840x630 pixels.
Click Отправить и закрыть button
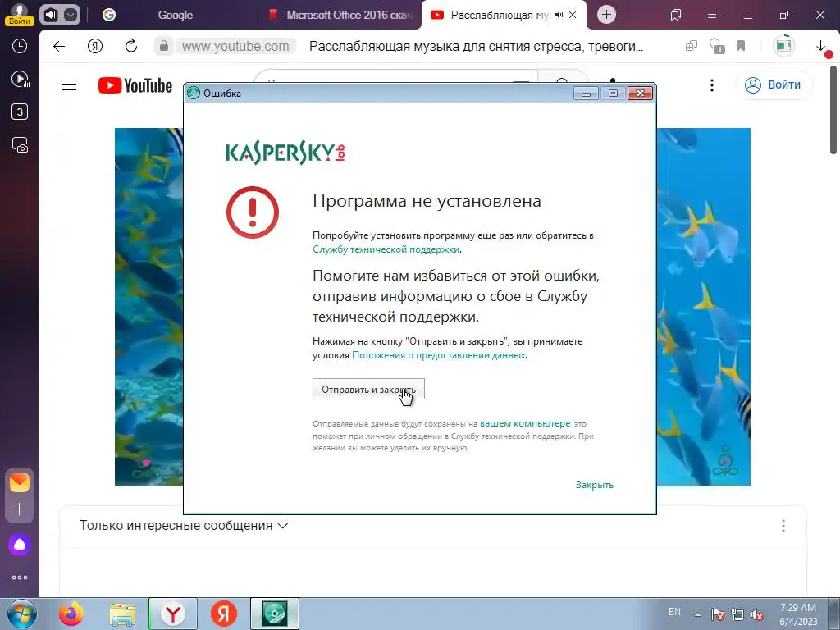[368, 390]
